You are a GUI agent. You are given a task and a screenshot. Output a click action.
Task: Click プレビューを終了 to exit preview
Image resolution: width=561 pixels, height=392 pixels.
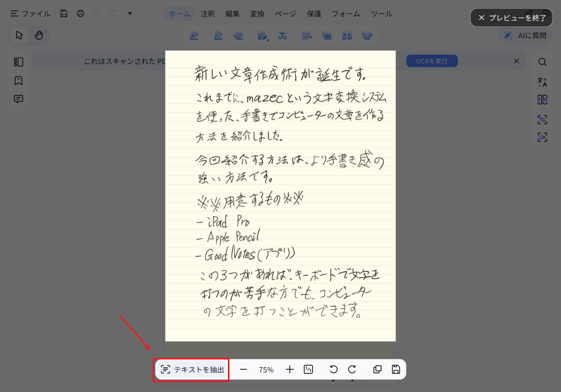(x=511, y=18)
